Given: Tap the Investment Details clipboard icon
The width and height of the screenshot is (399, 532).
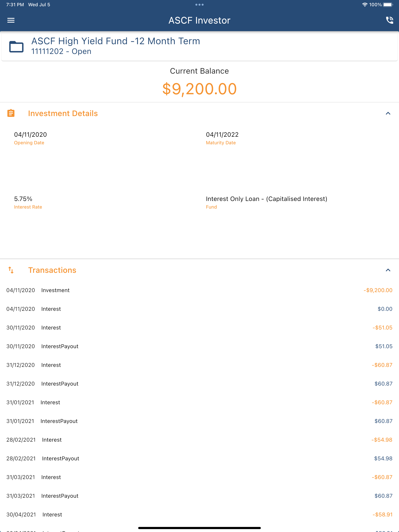Looking at the screenshot, I should pos(11,113).
